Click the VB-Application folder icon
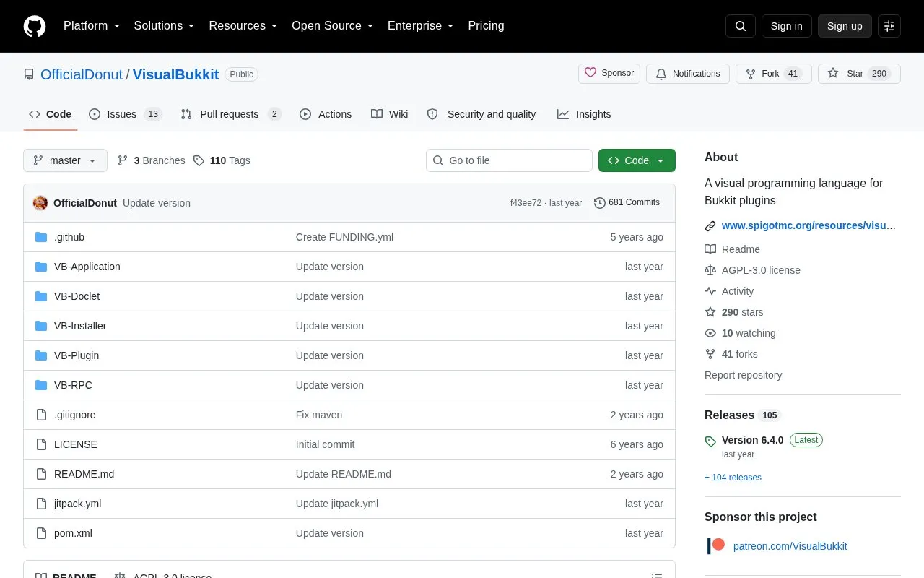This screenshot has width=924, height=578. (41, 267)
